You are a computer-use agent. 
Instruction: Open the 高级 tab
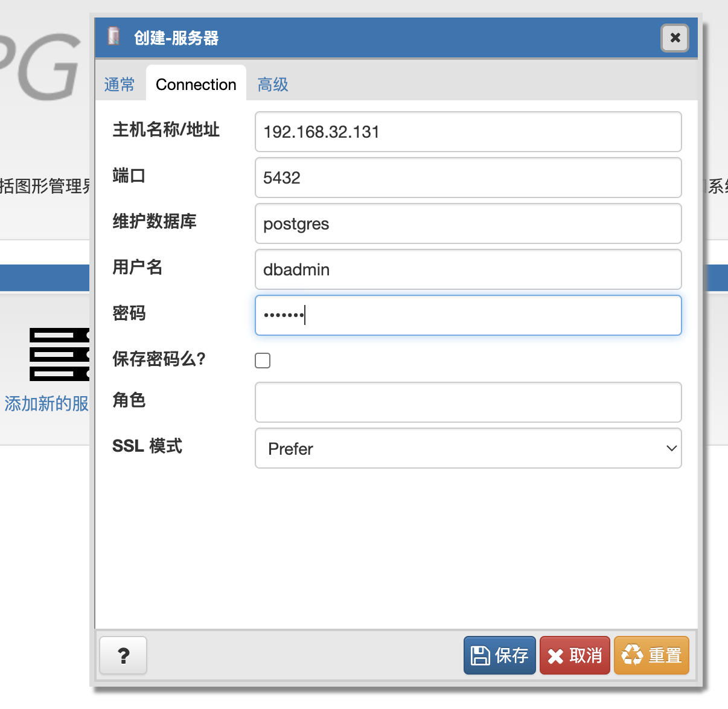tap(272, 85)
